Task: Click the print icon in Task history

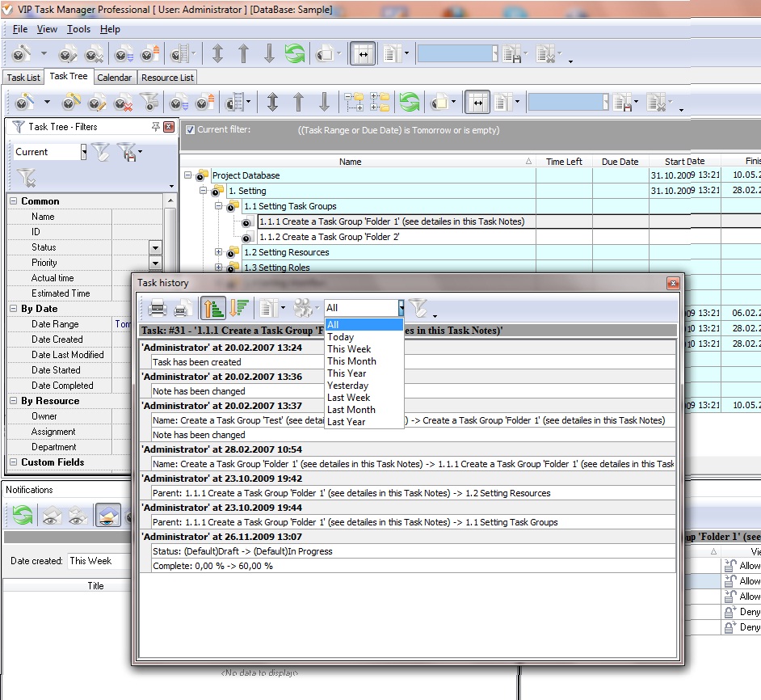Action: pyautogui.click(x=158, y=308)
